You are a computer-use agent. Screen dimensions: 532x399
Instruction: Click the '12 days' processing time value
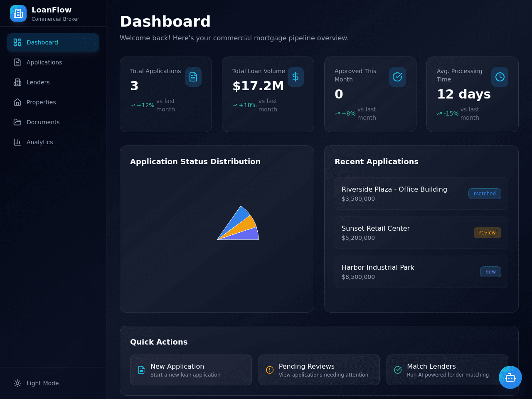(464, 94)
